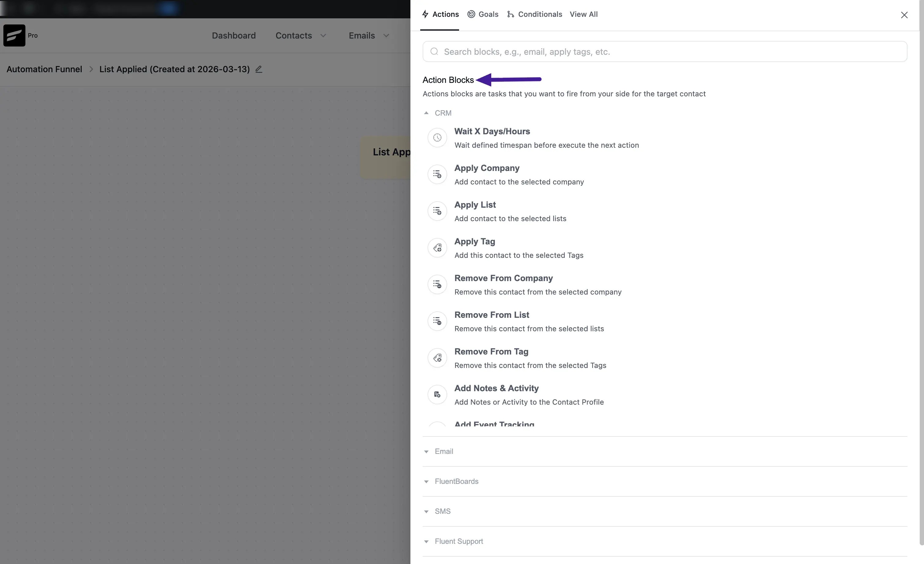This screenshot has height=564, width=924.
Task: Switch to the Conditionals tab
Action: click(534, 14)
